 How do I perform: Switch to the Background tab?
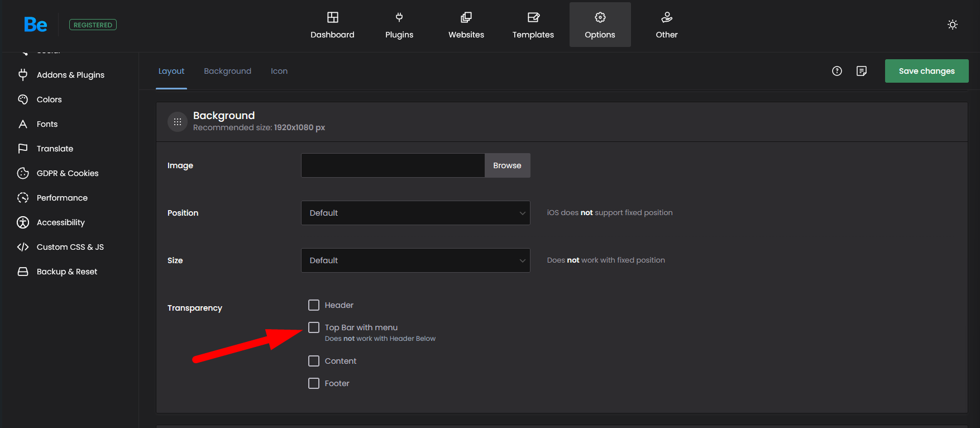pos(228,71)
